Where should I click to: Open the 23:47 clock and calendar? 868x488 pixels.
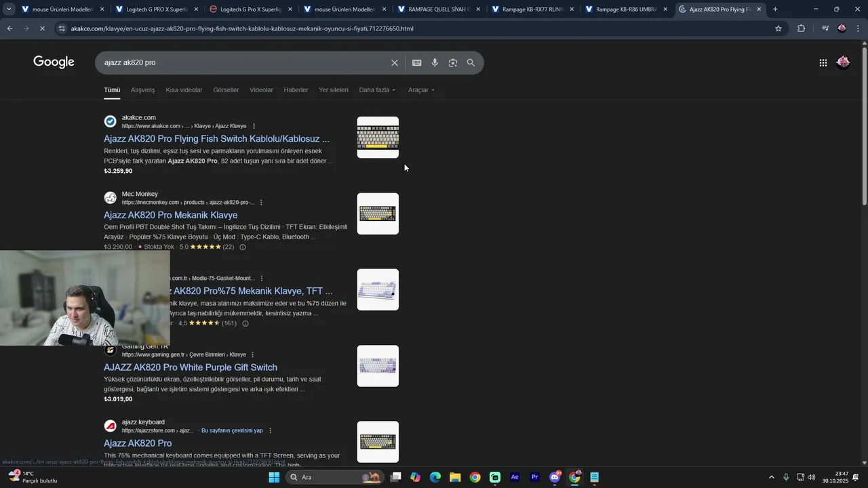[x=835, y=477]
